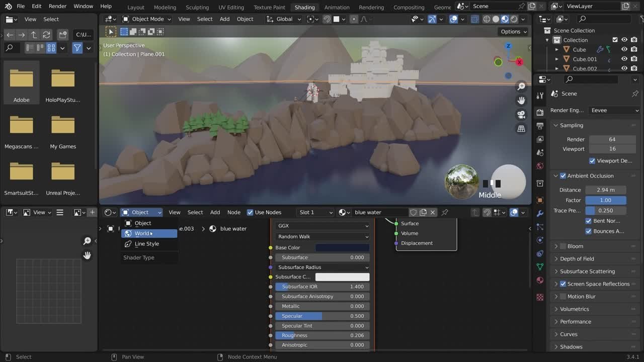Image resolution: width=644 pixels, height=362 pixels.
Task: Select the World Properties globe icon
Action: [x=540, y=166]
